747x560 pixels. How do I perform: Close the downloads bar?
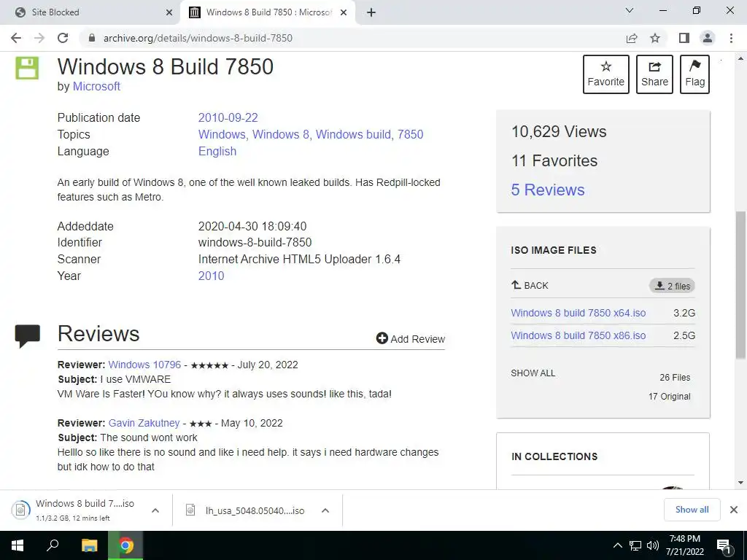pos(734,510)
